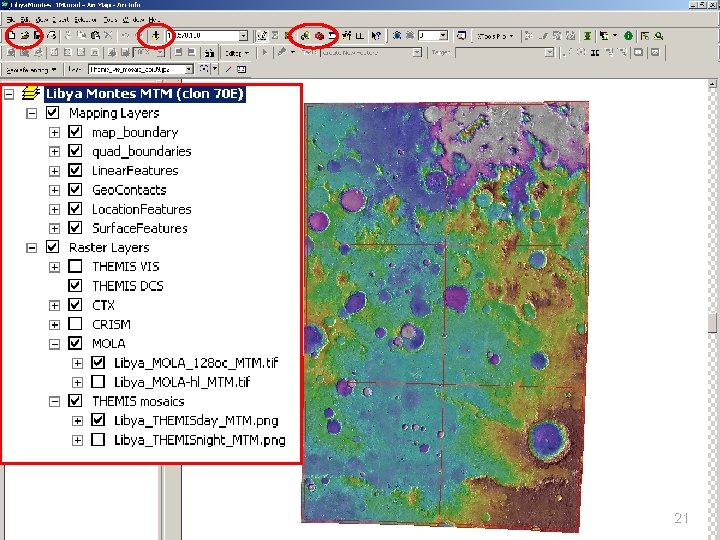Screen dimensions: 720x540
Task: Select the THEMIS mosaics group label
Action: coord(138,401)
